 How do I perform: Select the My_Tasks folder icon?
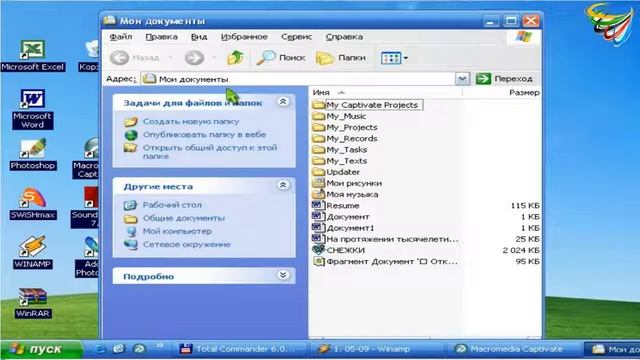(x=318, y=150)
